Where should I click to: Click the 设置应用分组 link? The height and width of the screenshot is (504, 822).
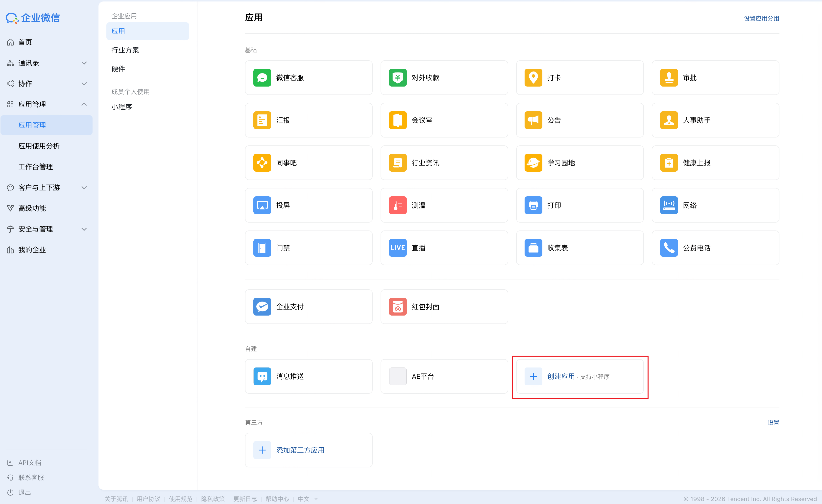pos(761,19)
